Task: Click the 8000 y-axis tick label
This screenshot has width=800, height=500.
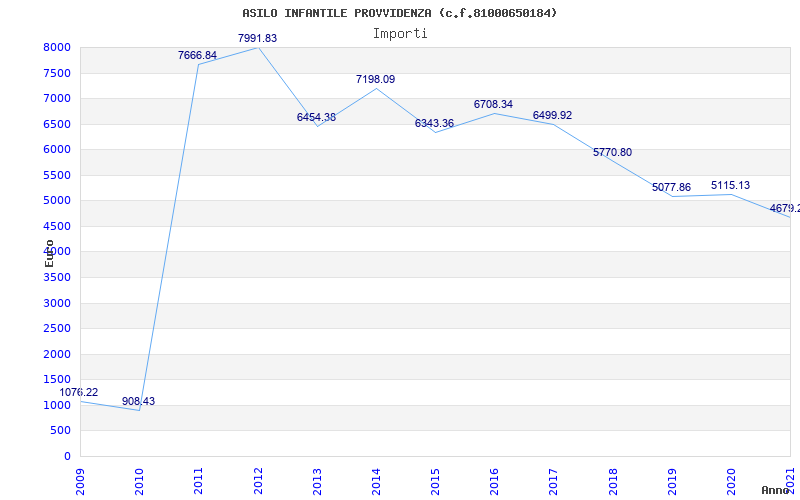Action: point(57,47)
